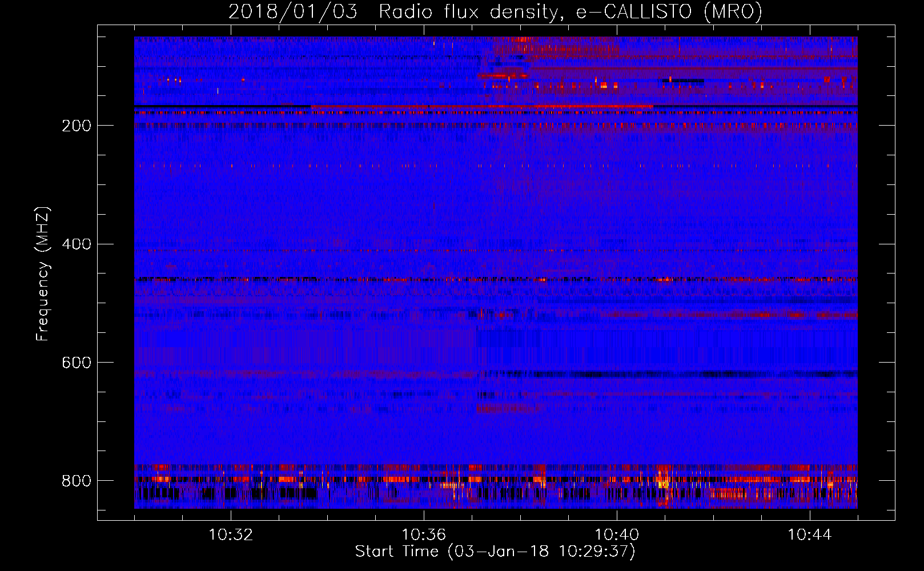Click the '400' frequency tick label

click(77, 244)
